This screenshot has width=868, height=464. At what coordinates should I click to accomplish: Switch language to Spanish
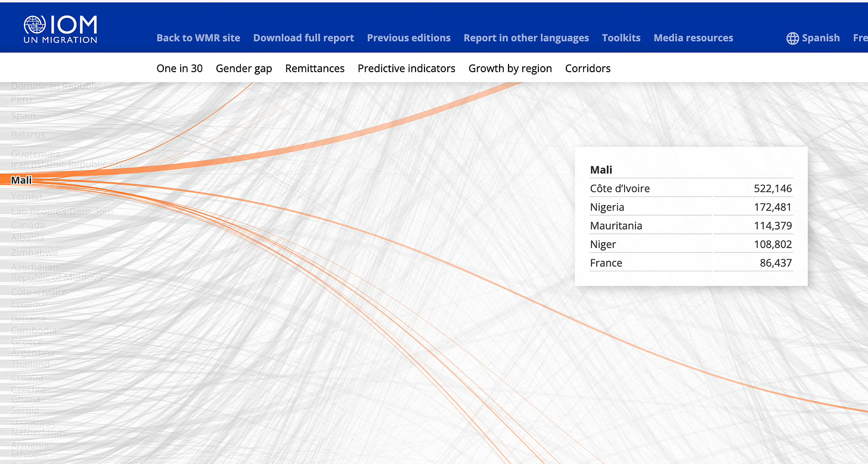(820, 38)
